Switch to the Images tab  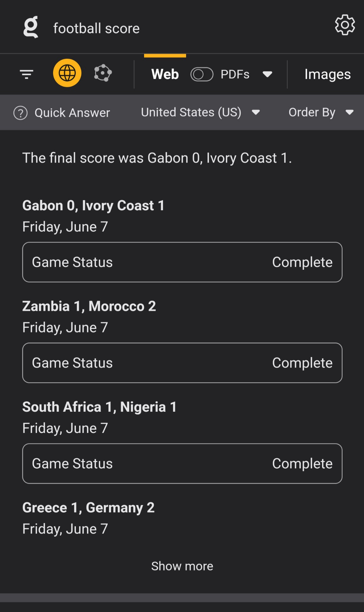327,75
